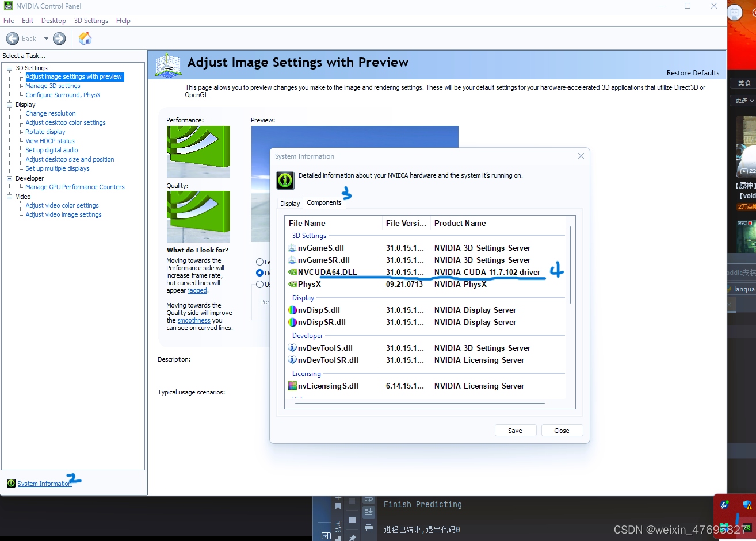Image resolution: width=756 pixels, height=541 pixels.
Task: Click the jagged hyperlink
Action: pyautogui.click(x=197, y=290)
